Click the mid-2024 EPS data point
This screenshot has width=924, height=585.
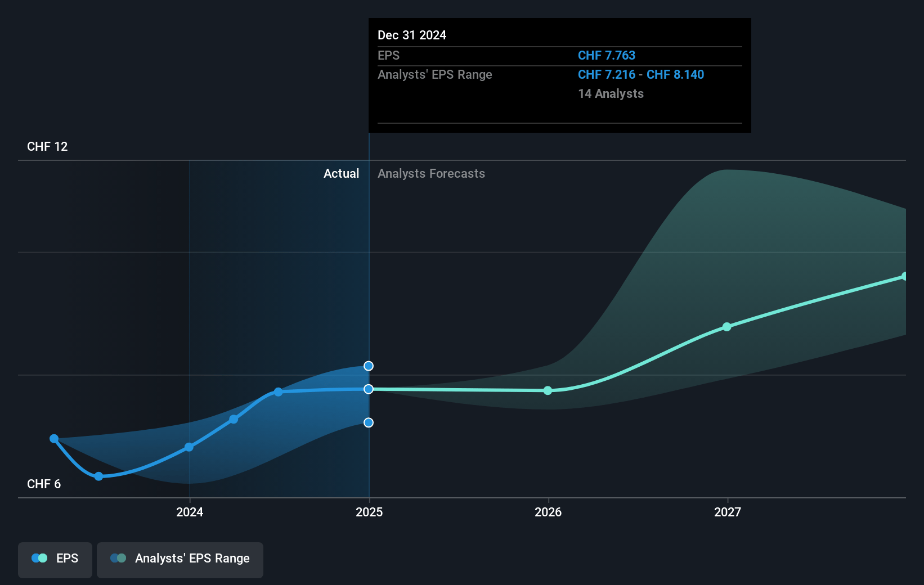(278, 392)
